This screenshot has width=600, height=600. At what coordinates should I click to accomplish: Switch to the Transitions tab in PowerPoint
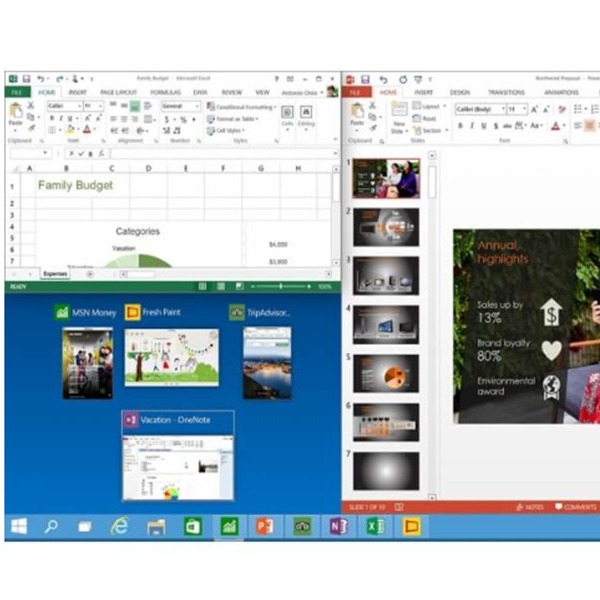coord(506,92)
